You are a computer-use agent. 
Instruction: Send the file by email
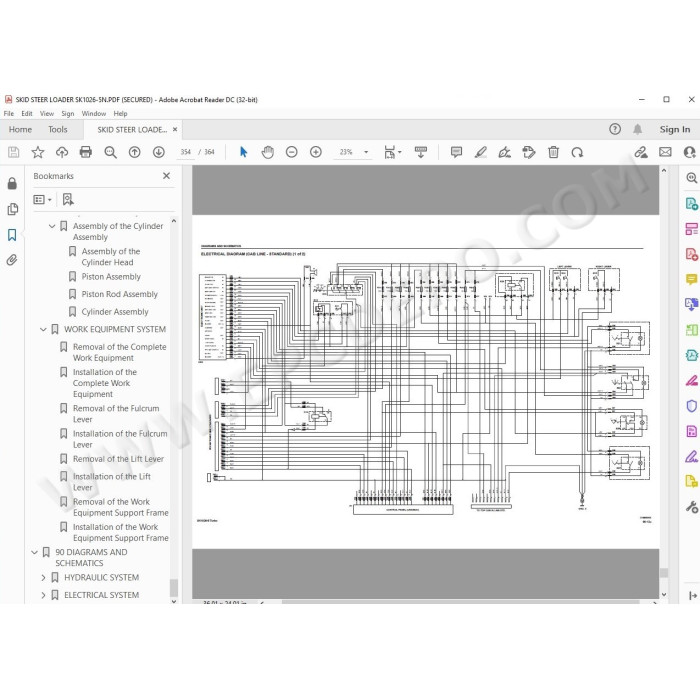click(665, 152)
